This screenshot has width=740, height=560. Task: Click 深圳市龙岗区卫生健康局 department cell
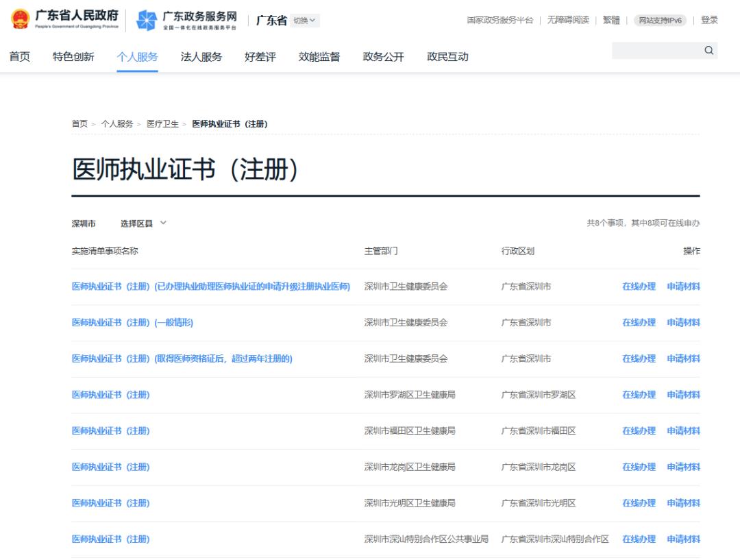pyautogui.click(x=410, y=467)
